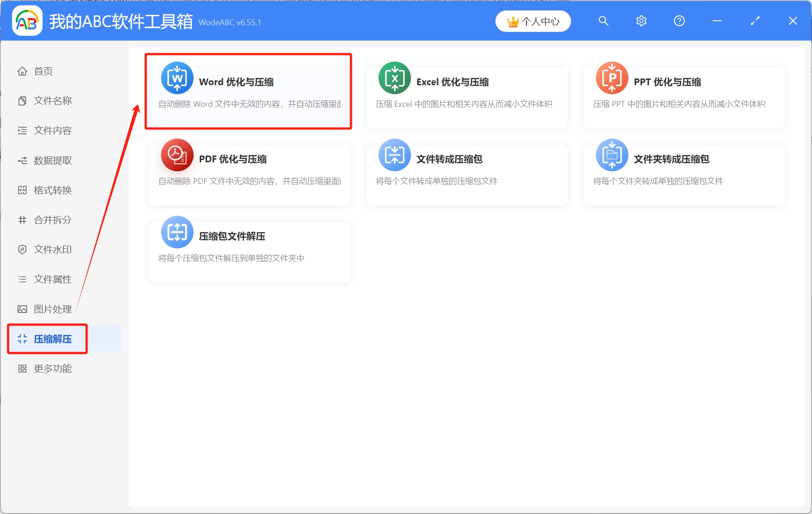812x514 pixels.
Task: Open 文件夹转成压缩包 card title
Action: tap(671, 159)
